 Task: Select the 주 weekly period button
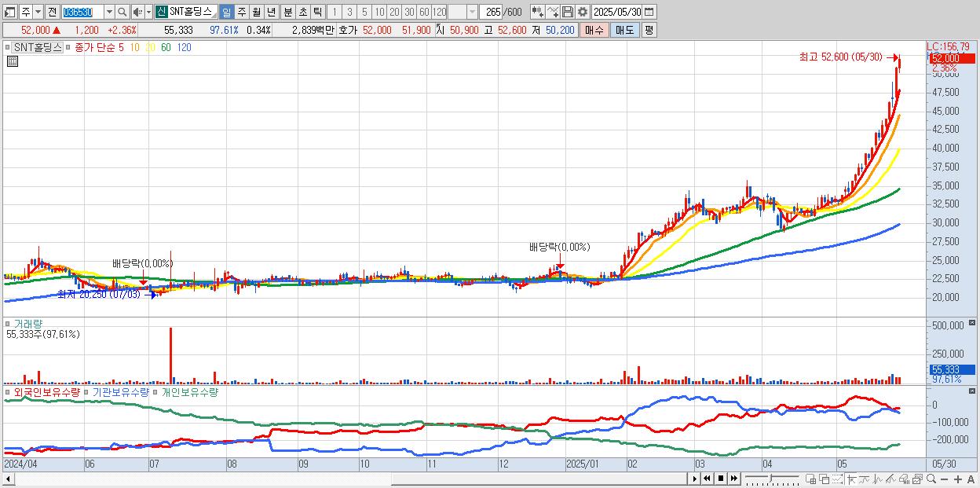coord(242,12)
